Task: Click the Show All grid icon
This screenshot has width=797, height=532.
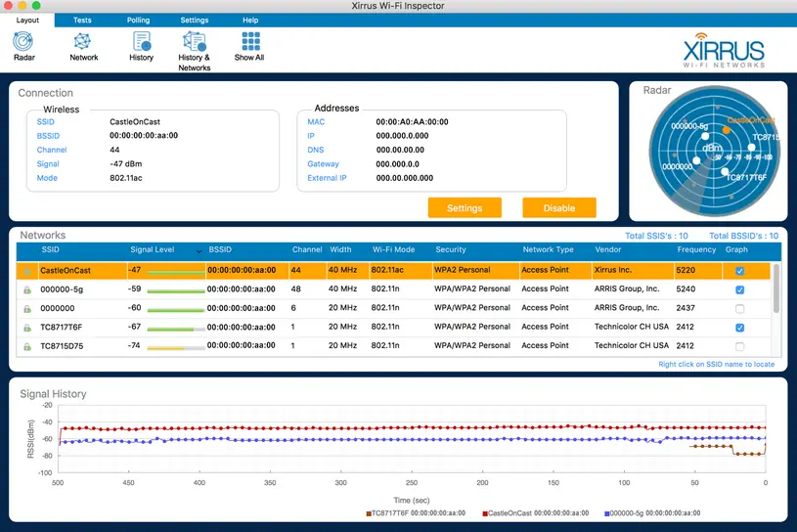Action: pyautogui.click(x=250, y=41)
